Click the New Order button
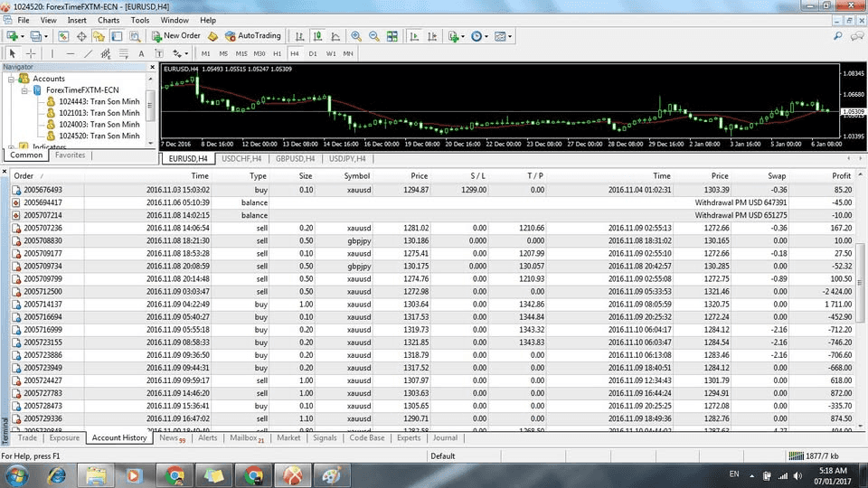The image size is (868, 488). pos(175,36)
